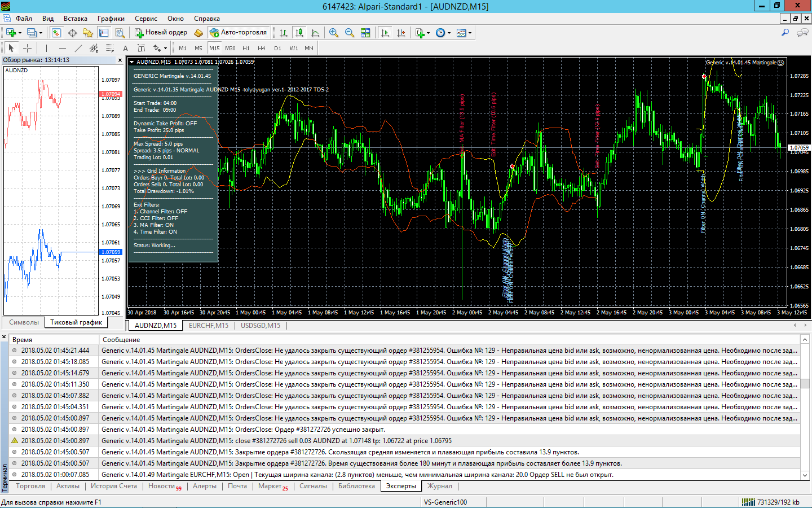Open the indicators list icon
This screenshot has height=508, width=812.
point(420,33)
